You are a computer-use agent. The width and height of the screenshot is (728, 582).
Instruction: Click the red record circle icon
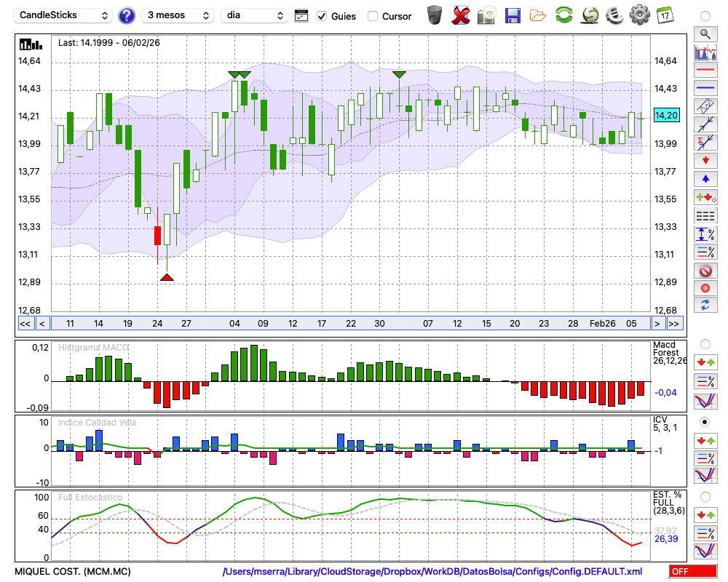pos(705,288)
